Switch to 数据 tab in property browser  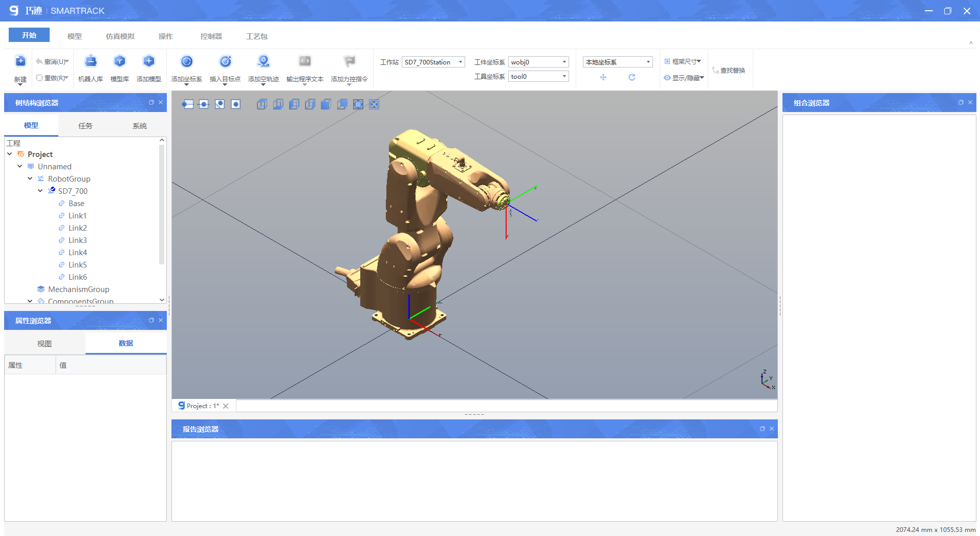pos(126,343)
